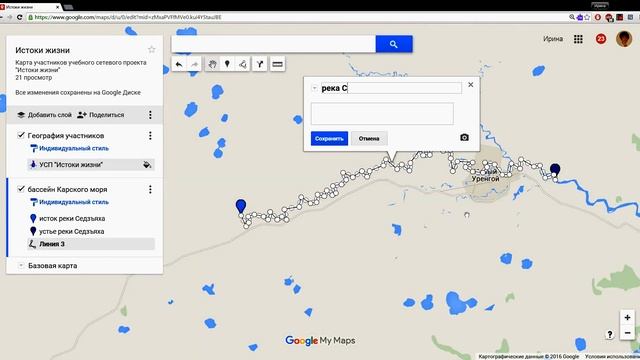Click the paint bucket icon beside УСП Истоки жизни
The width and height of the screenshot is (640, 360).
pyautogui.click(x=147, y=165)
